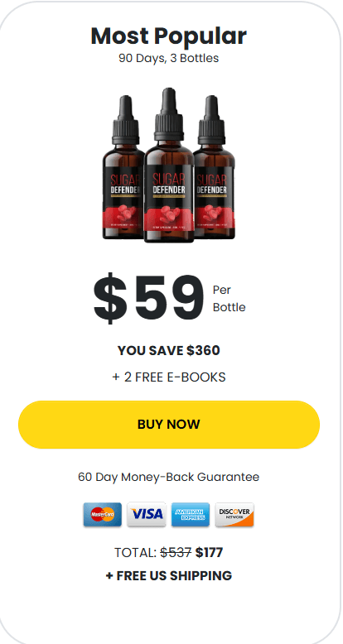Click the large $59 price
343x644 pixels.
click(149, 298)
